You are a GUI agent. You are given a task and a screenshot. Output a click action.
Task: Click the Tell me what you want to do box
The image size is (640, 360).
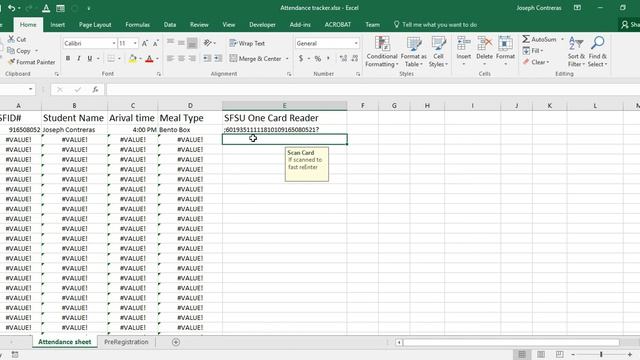click(436, 24)
